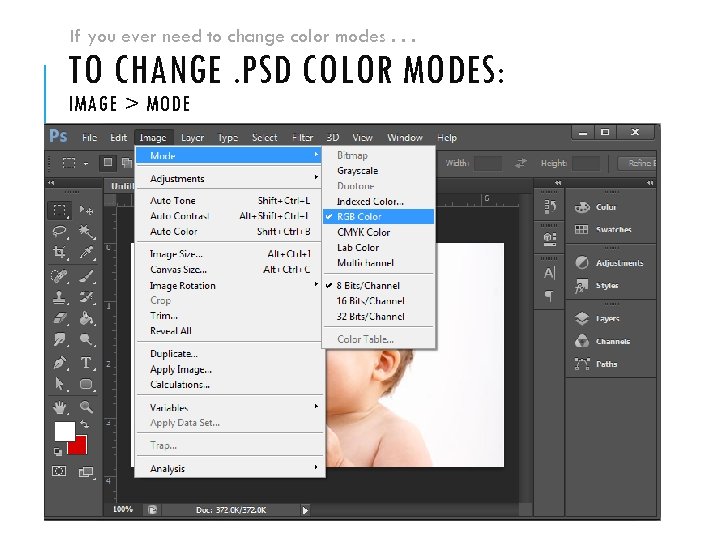
Task: Select the Rectangular Marquee tool
Action: [x=60, y=210]
